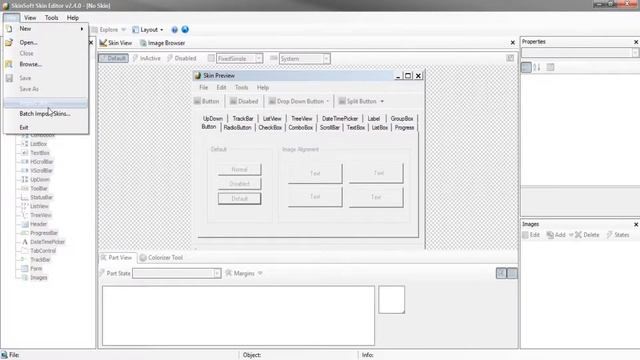Select Header in the skin tree
640x360 pixels.
tap(38, 224)
